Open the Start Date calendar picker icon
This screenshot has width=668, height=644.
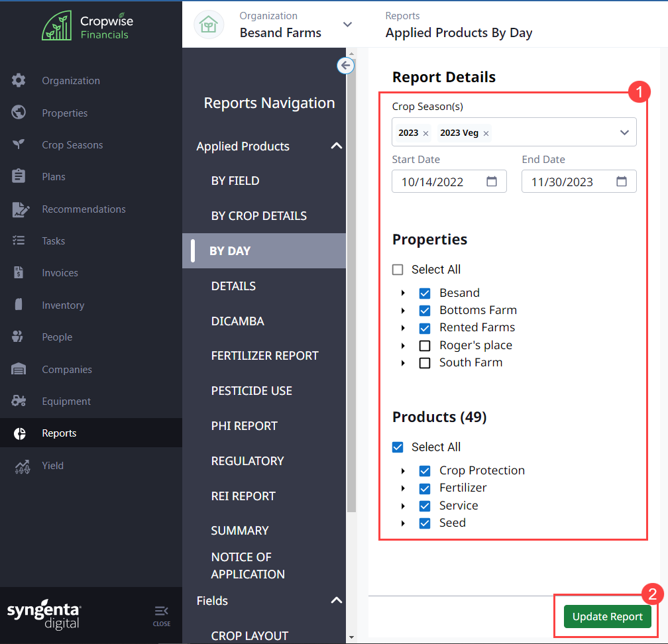point(492,182)
